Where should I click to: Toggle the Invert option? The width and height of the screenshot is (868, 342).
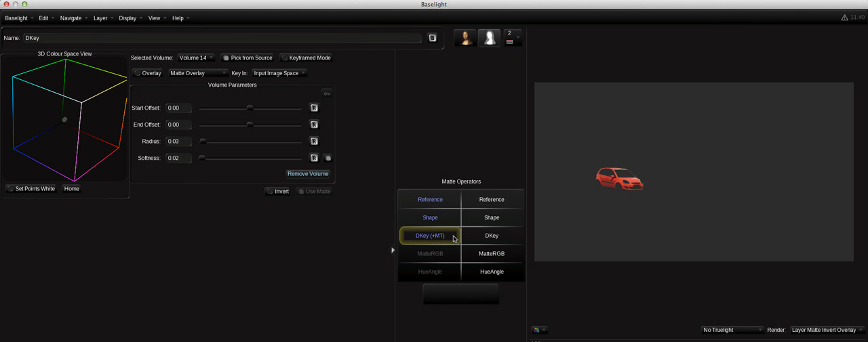tap(278, 192)
